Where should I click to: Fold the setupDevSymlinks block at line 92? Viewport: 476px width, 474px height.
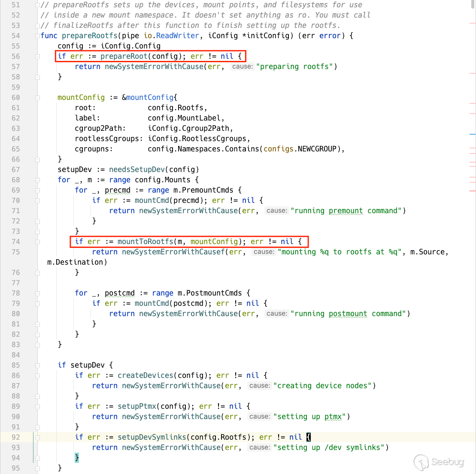(37, 437)
